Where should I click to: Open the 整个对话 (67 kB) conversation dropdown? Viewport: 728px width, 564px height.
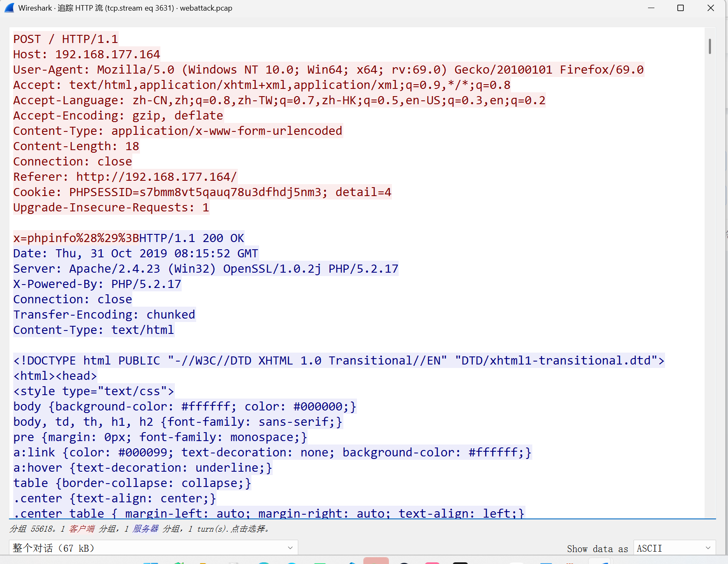pos(153,548)
